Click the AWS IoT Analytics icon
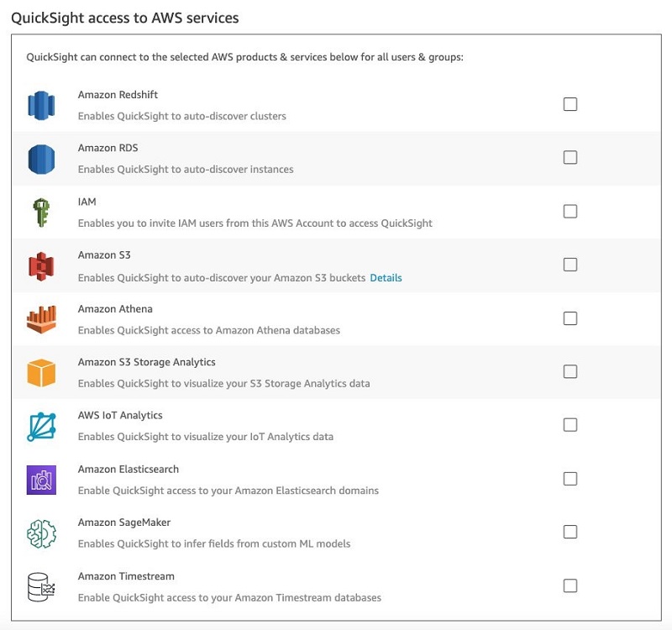This screenshot has height=630, width=672. (x=41, y=426)
